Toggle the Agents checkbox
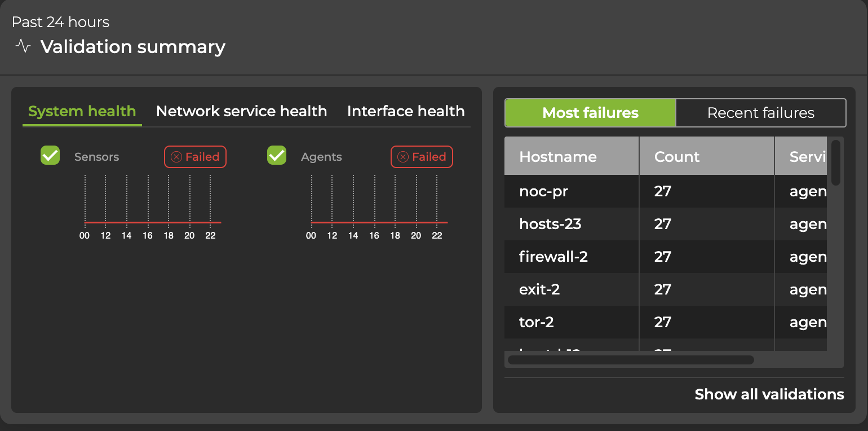868x431 pixels. pyautogui.click(x=277, y=155)
